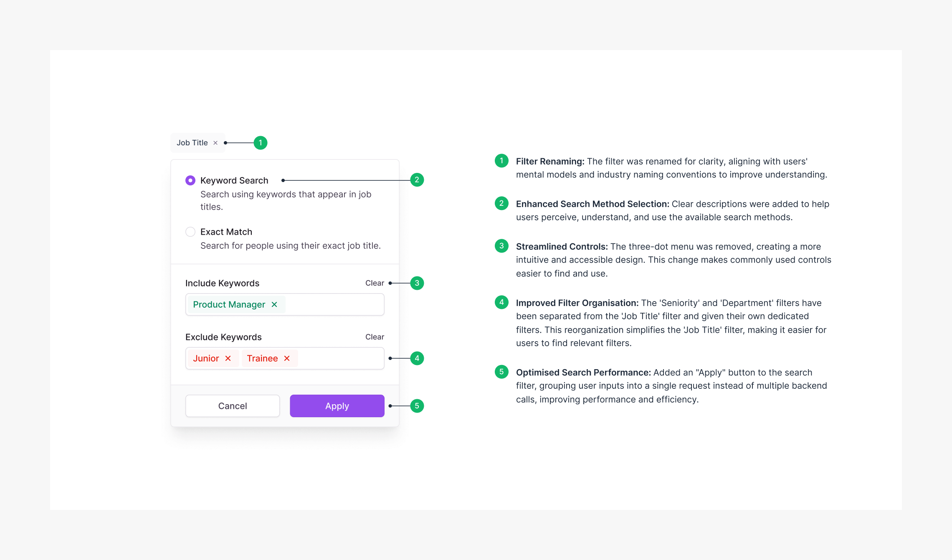The height and width of the screenshot is (560, 952).
Task: Select the Exact Match radio button
Action: 190,232
